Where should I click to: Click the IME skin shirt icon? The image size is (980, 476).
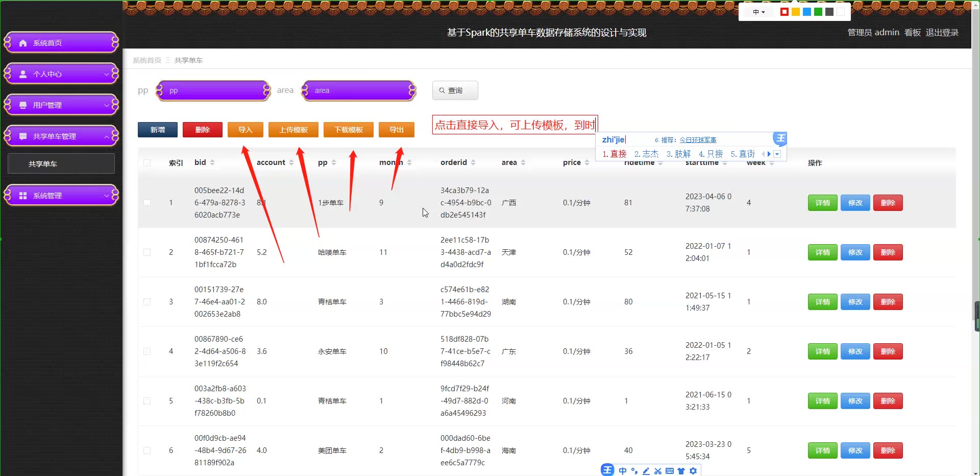(x=681, y=471)
